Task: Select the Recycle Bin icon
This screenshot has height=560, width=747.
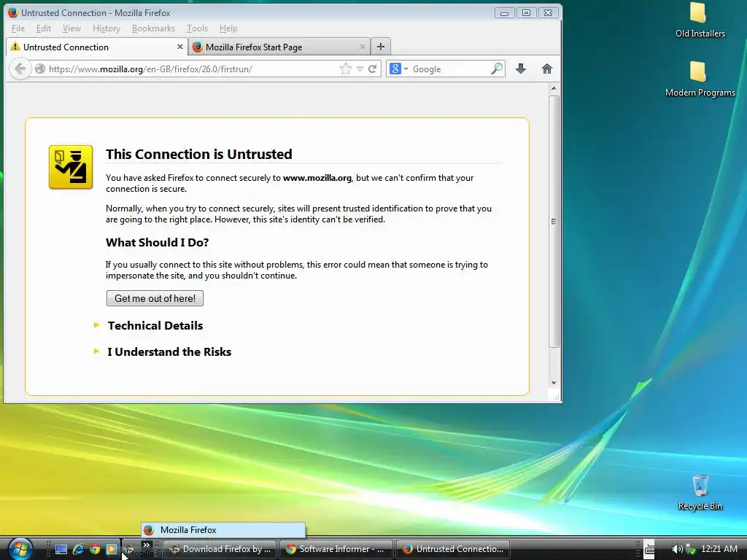Action: tap(700, 493)
